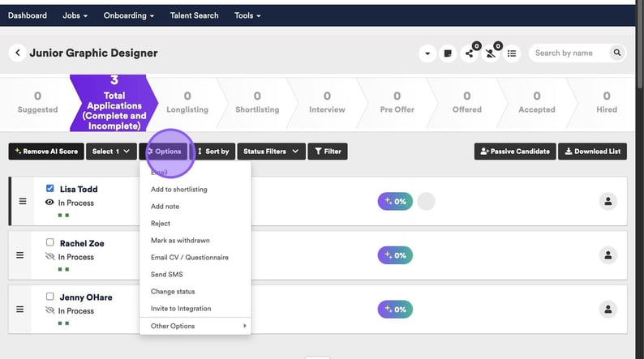Check the Rachel Zoe checkbox

coord(50,242)
